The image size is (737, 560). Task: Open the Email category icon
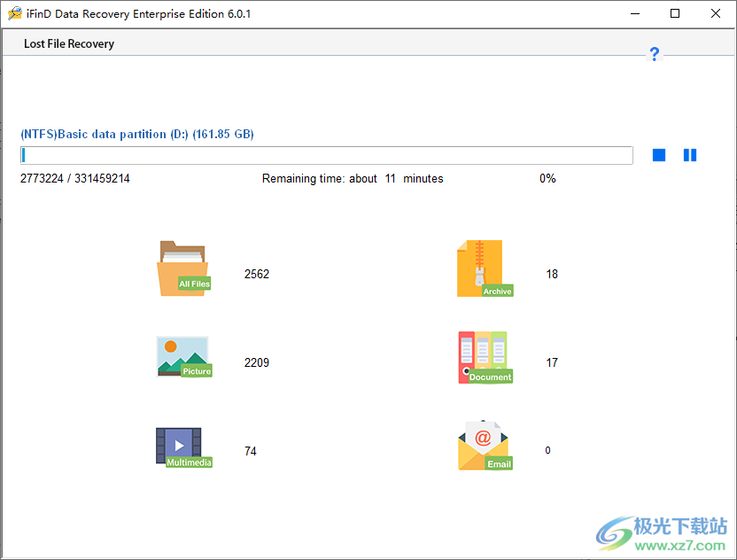485,446
